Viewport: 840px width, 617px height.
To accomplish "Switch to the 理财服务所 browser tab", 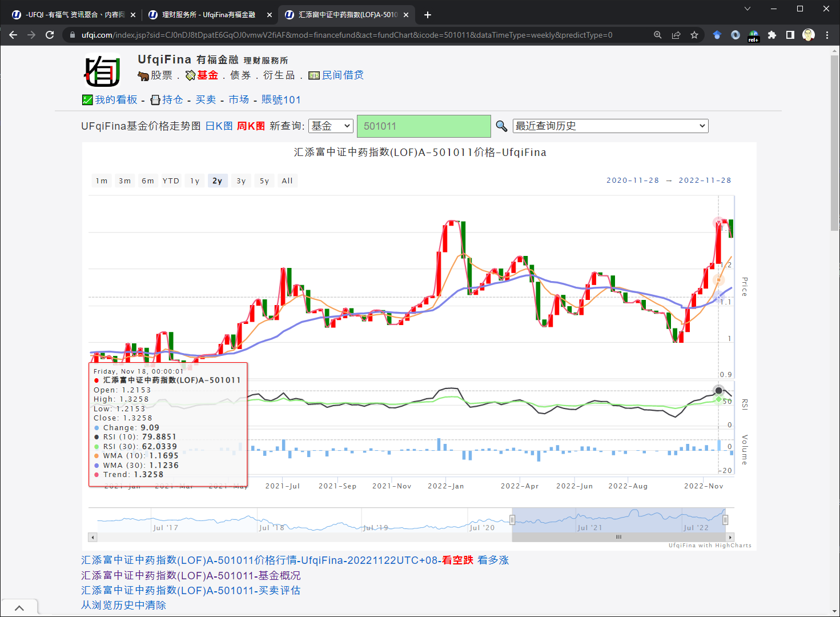I will click(208, 15).
